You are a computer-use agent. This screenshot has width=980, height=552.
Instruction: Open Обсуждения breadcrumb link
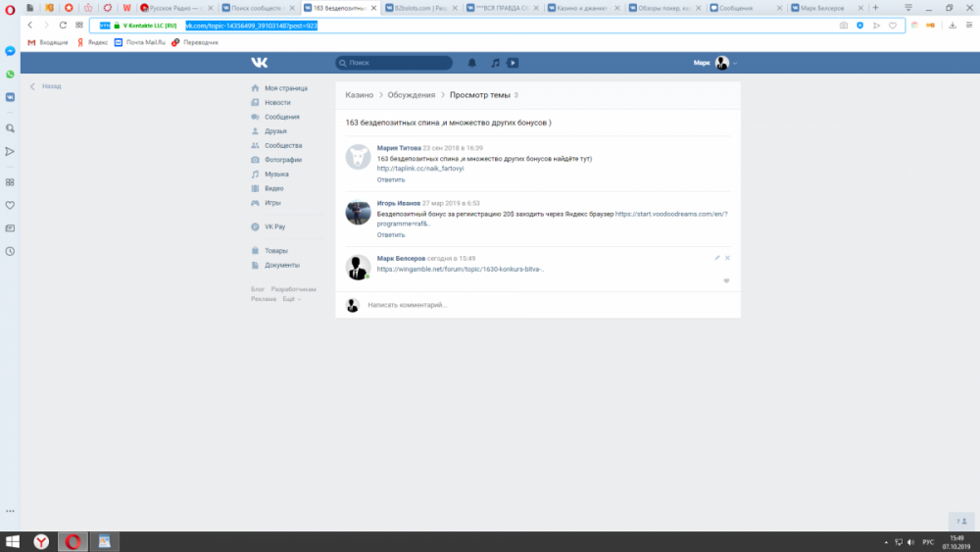412,95
